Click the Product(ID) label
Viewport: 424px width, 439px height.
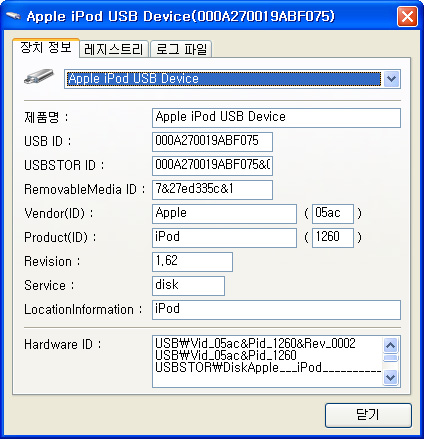pyautogui.click(x=60, y=238)
